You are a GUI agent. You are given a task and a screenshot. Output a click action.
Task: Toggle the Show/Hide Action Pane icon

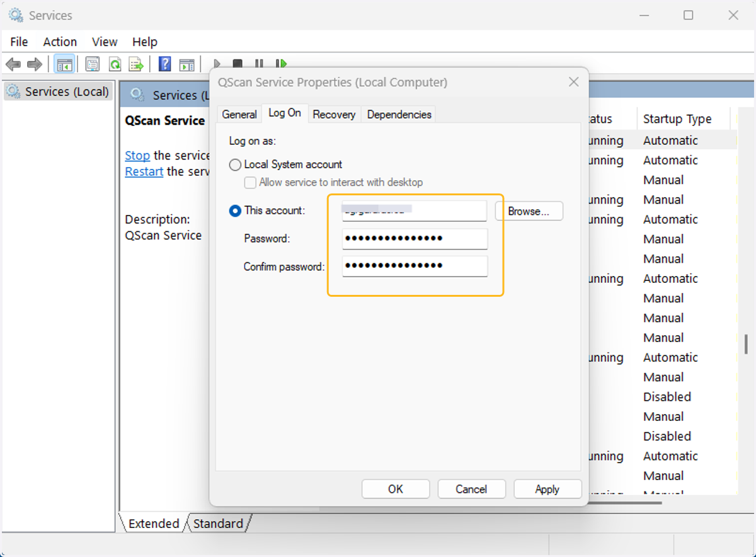click(x=186, y=64)
